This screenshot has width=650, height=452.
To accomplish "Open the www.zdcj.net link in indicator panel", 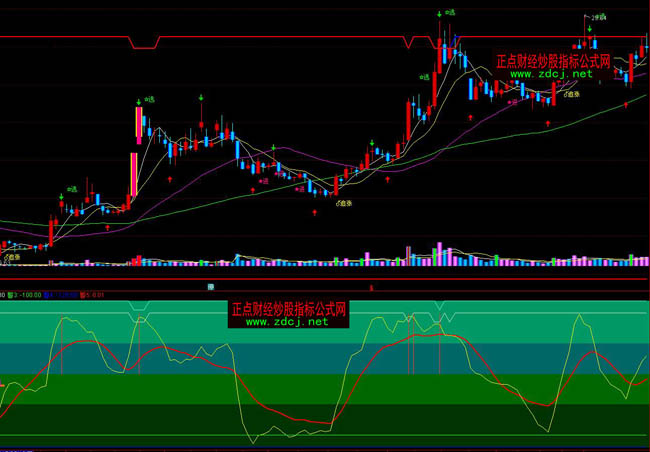I will pos(287,322).
